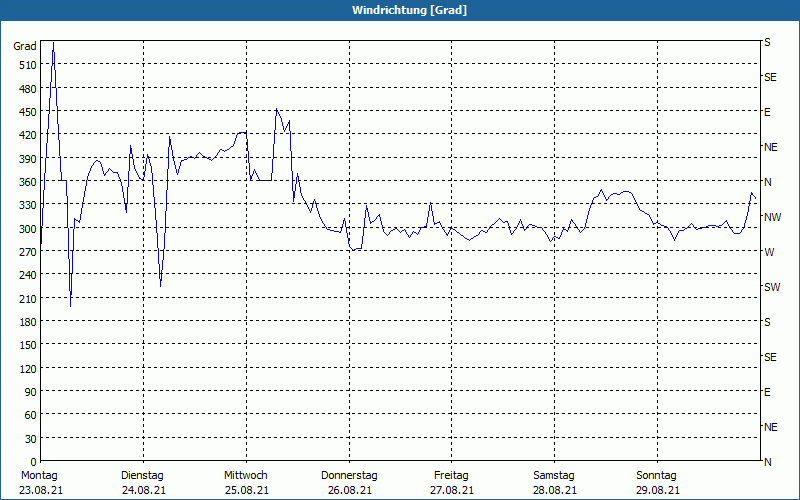Select the W compass direction label
This screenshot has height=500, width=800.
(x=768, y=252)
